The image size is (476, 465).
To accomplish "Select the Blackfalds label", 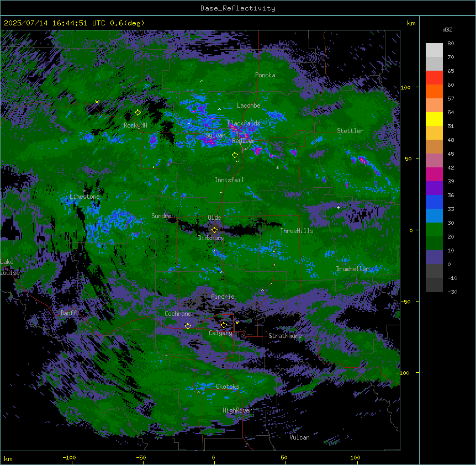I will click(244, 123).
